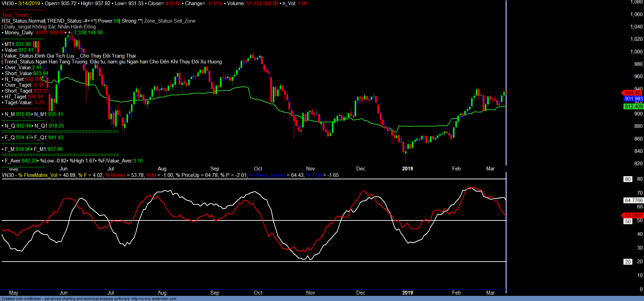644x301 pixels.
Task: Click the 2019 label on price chart axis
Action: point(407,169)
